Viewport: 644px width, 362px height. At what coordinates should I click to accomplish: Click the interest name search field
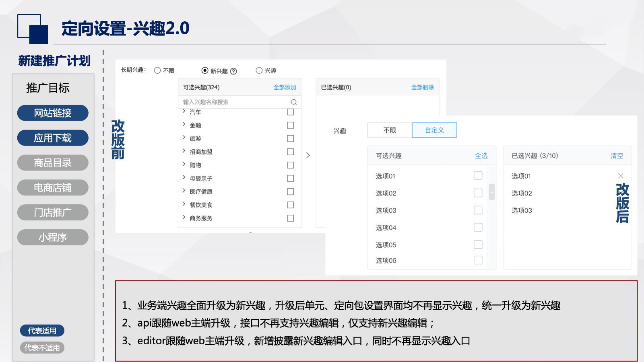[x=239, y=102]
